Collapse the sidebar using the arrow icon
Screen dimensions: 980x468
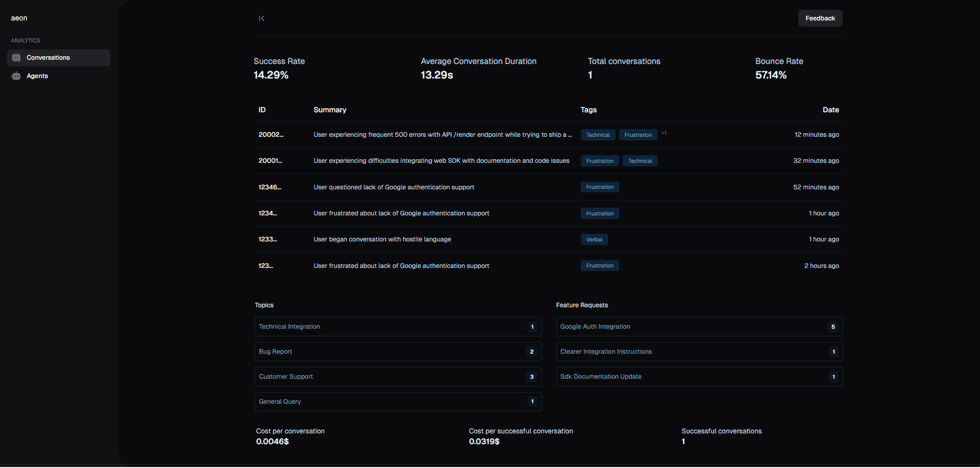pyautogui.click(x=261, y=18)
